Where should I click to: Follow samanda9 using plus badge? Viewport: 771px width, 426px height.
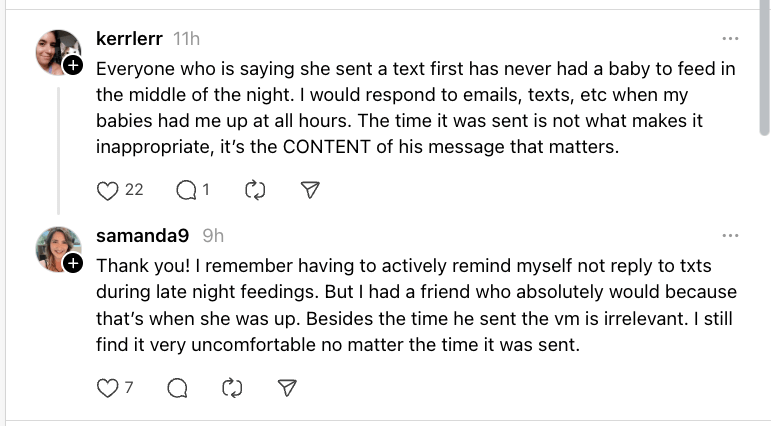[73, 263]
